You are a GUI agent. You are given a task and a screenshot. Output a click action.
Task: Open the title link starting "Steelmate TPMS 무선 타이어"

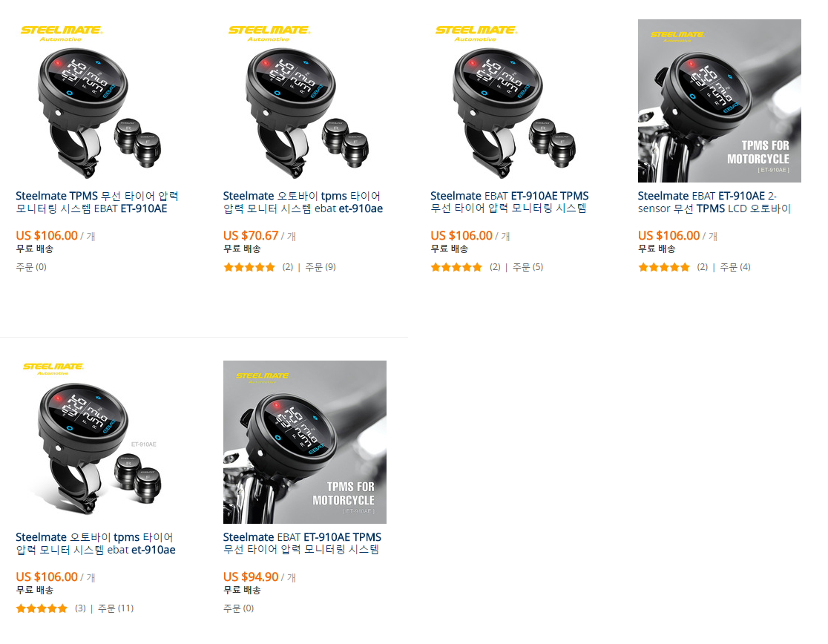[x=96, y=202]
